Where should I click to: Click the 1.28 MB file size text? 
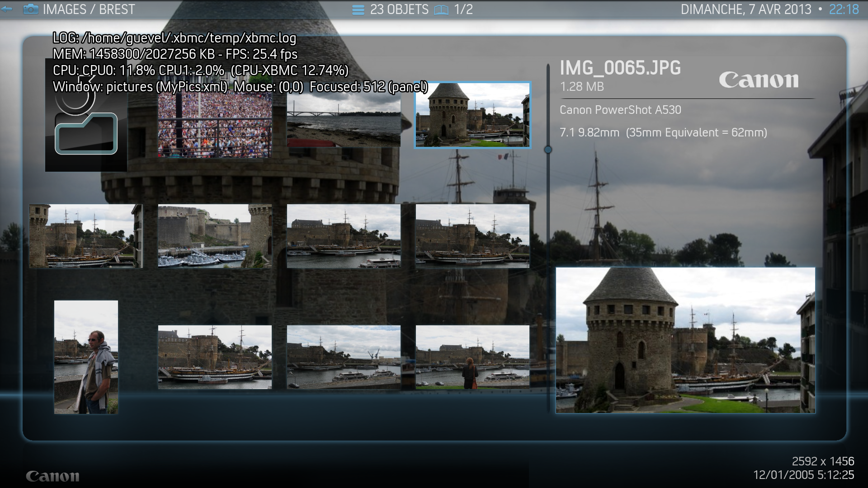(x=582, y=87)
